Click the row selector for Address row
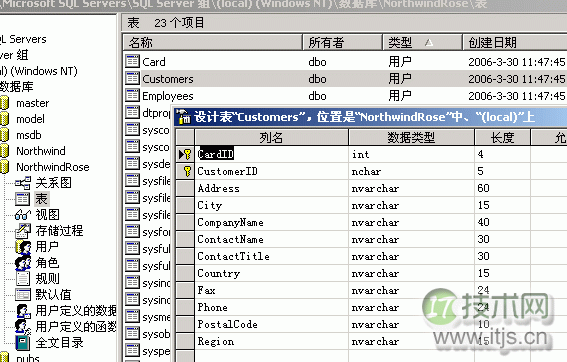Screen dimensions: 567x362 (186, 188)
